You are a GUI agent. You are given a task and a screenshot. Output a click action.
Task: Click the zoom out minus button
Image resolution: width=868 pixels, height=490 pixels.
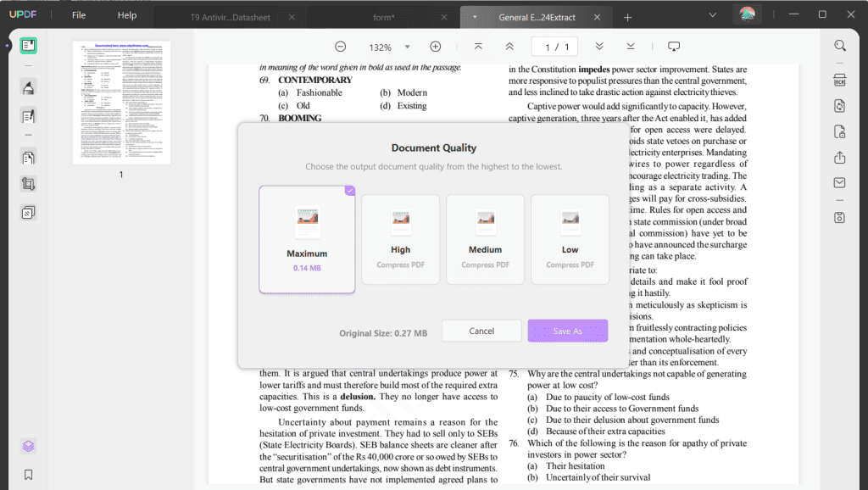pos(341,47)
